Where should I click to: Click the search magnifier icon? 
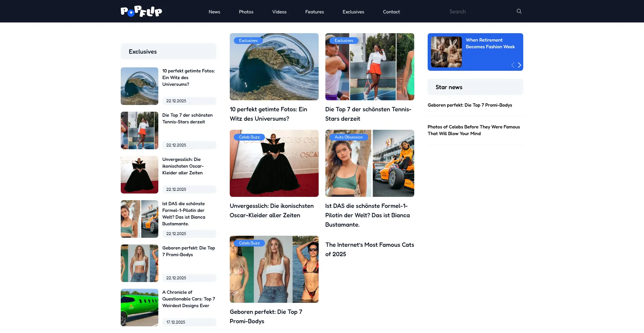point(519,11)
